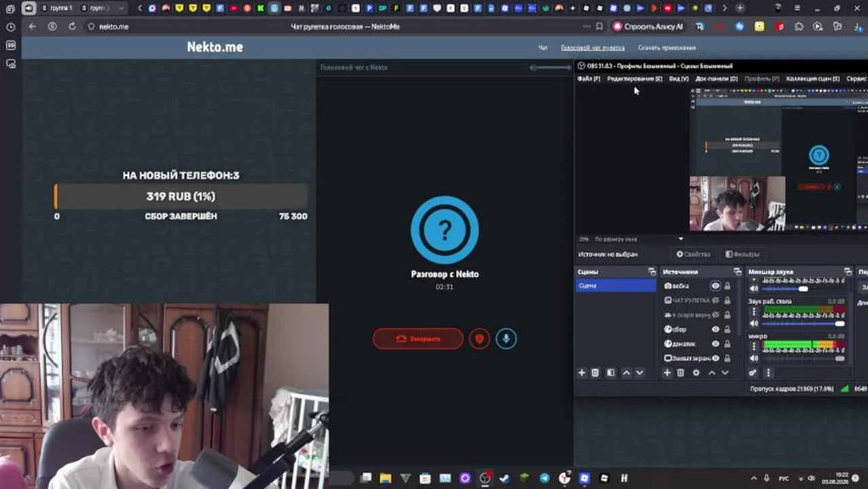868x489 pixels.
Task: Move the scene down with the arrow in Scenes
Action: point(639,373)
